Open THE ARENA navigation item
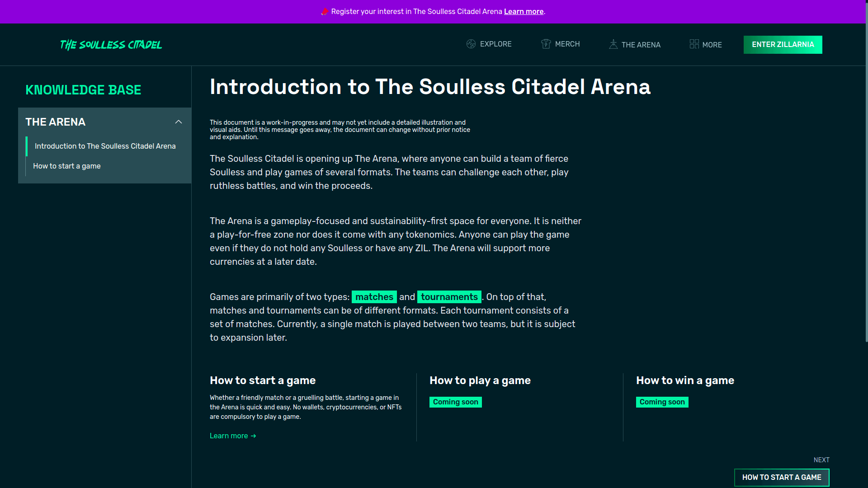The height and width of the screenshot is (488, 868). tap(641, 45)
